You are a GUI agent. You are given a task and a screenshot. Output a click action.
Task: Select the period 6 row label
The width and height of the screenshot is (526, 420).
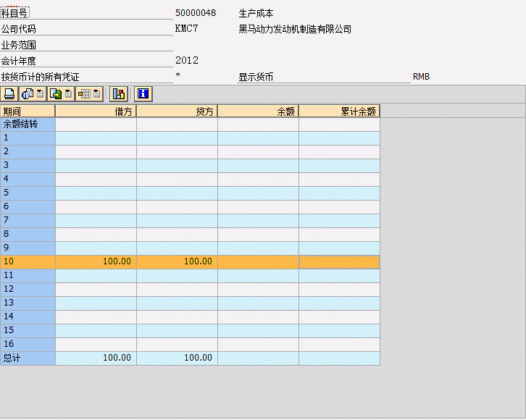(28, 207)
